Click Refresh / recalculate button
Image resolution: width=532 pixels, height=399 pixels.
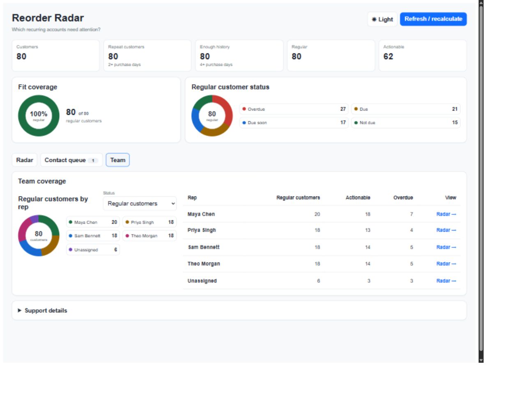coord(433,19)
